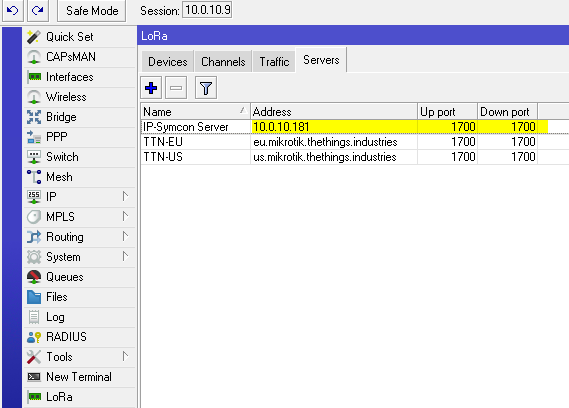Expand the IP submenu arrow

[125, 196]
